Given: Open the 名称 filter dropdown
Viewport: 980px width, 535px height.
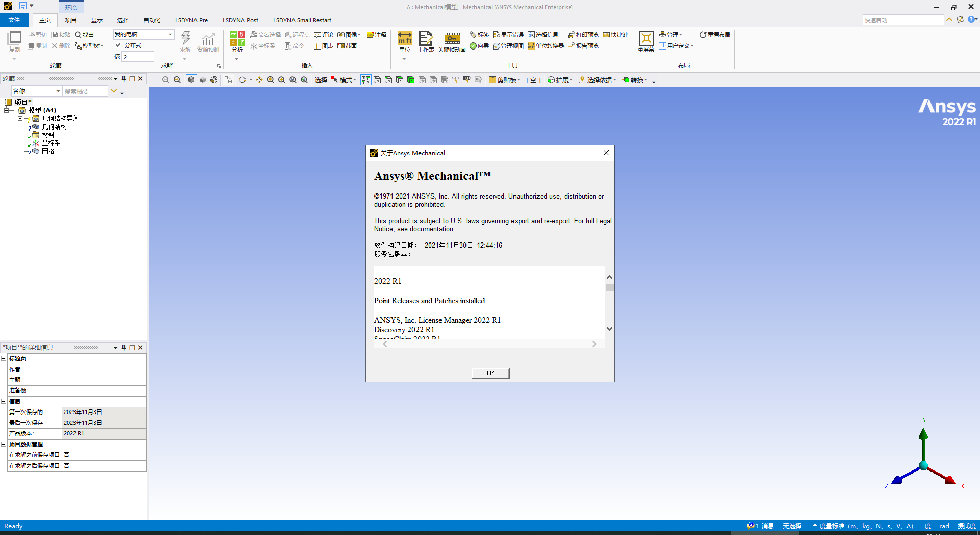Looking at the screenshot, I should [x=37, y=91].
